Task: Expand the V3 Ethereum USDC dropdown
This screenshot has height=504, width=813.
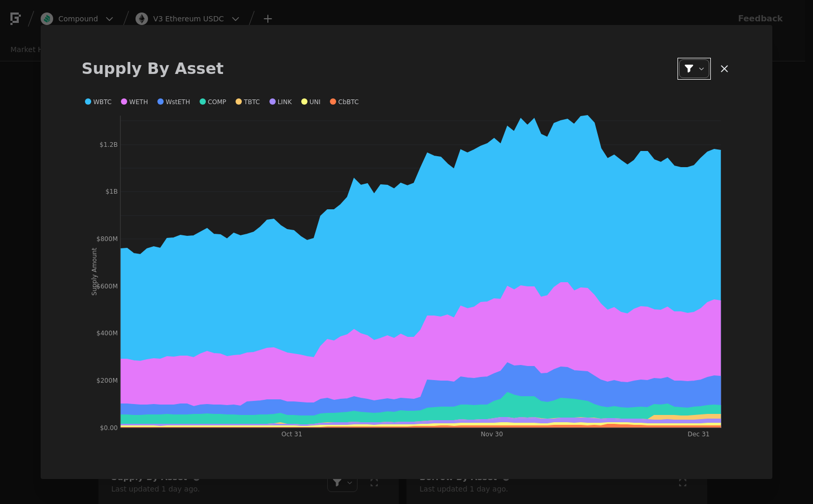Action: (236, 19)
